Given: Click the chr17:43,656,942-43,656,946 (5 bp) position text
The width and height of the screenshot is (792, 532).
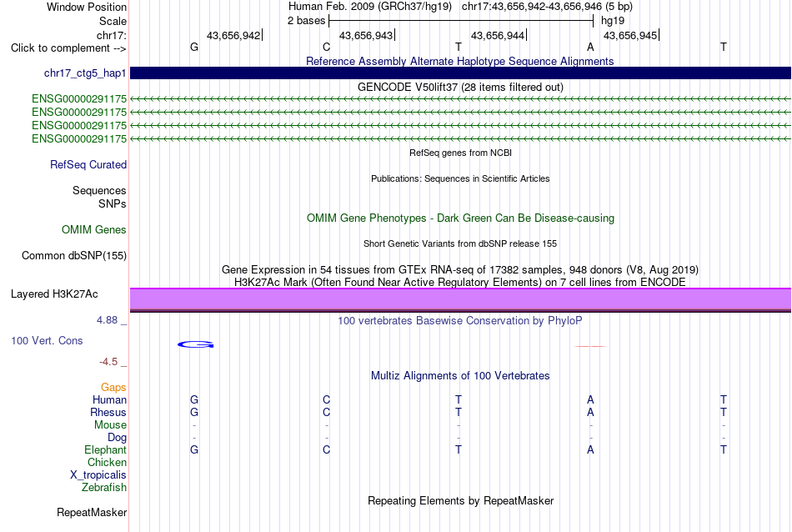Looking at the screenshot, I should point(547,7).
